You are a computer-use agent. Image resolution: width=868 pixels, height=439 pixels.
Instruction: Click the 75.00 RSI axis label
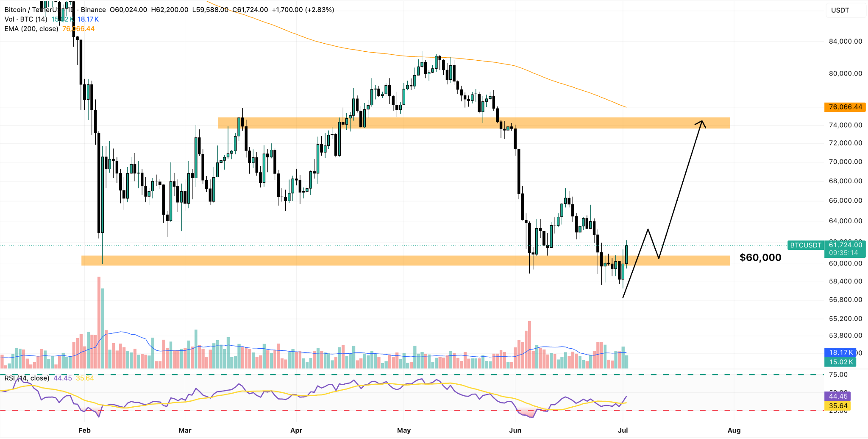tap(838, 375)
